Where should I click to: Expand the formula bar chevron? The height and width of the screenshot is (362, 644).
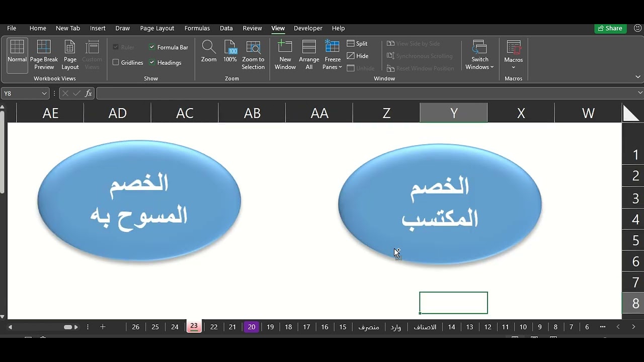click(640, 93)
